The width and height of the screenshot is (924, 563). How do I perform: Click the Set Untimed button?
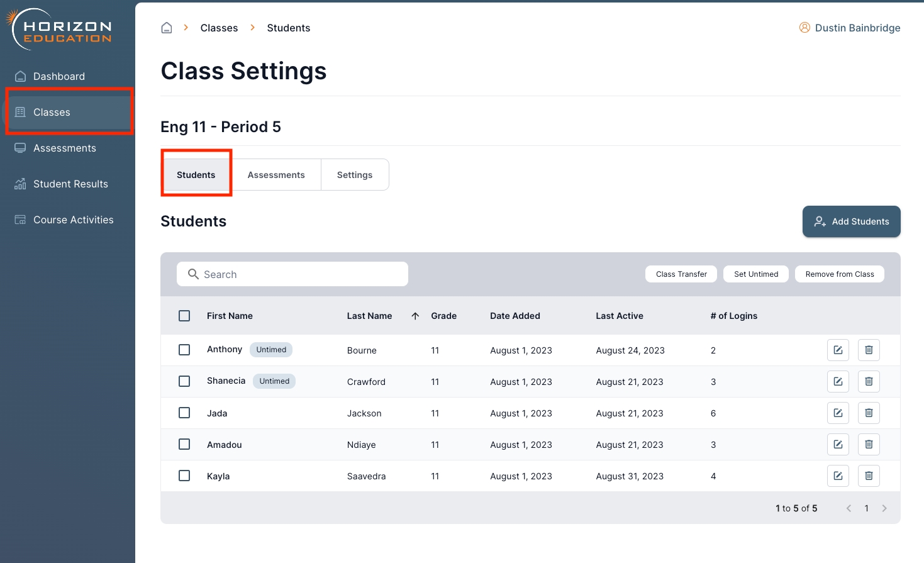[x=756, y=274]
